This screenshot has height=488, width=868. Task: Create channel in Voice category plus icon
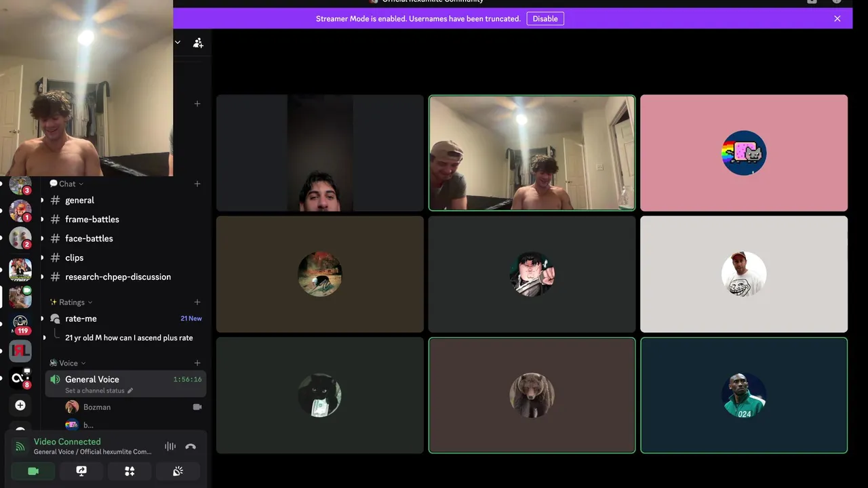click(x=197, y=363)
